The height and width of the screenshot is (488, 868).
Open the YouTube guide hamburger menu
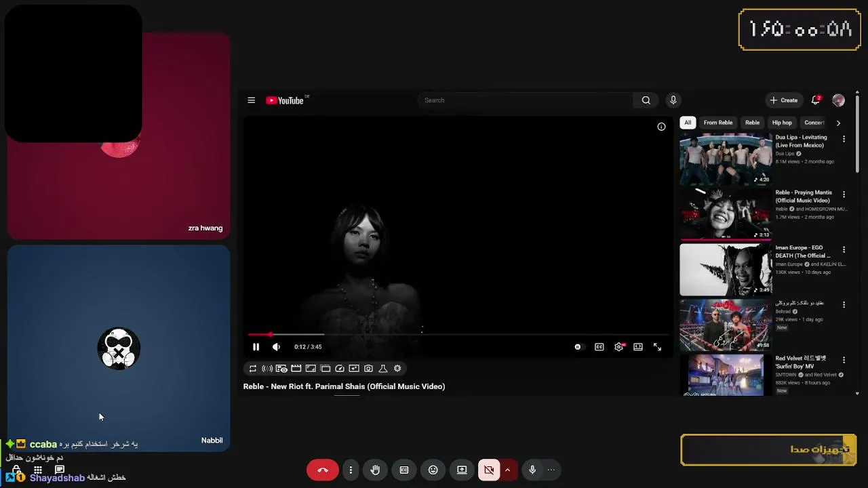[x=251, y=100]
